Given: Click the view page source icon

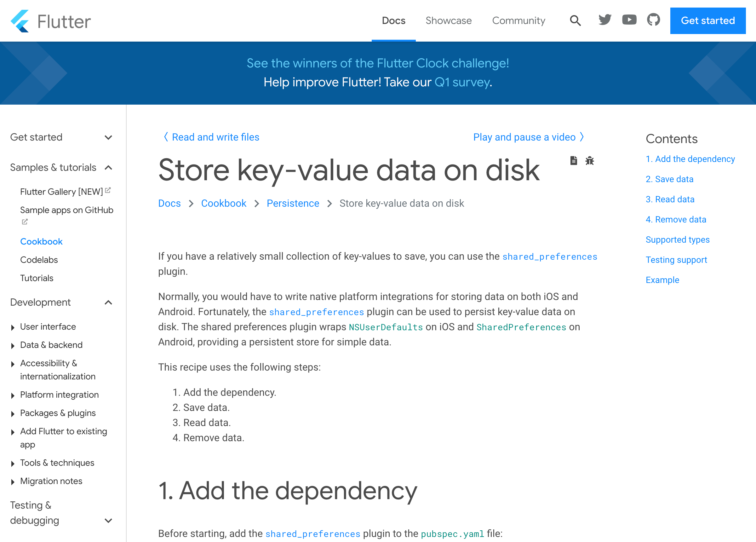Looking at the screenshot, I should [x=573, y=161].
